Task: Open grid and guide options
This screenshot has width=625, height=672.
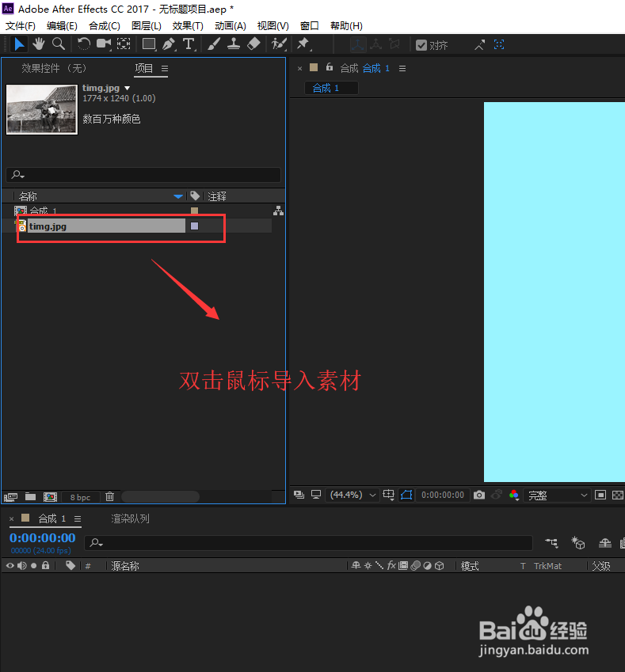Action: (x=389, y=495)
